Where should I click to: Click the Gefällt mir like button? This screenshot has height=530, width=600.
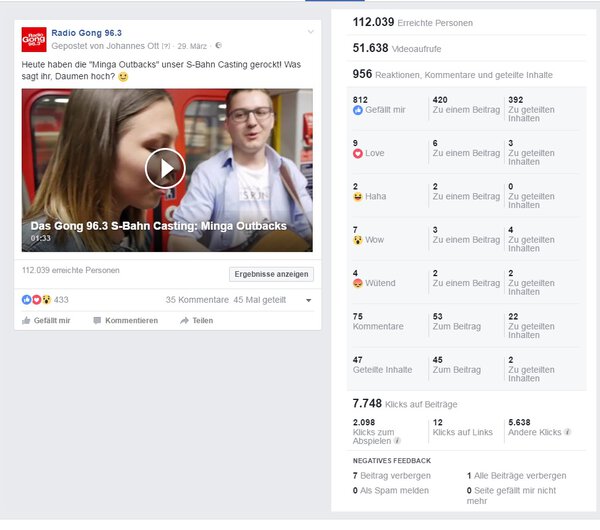[46, 320]
